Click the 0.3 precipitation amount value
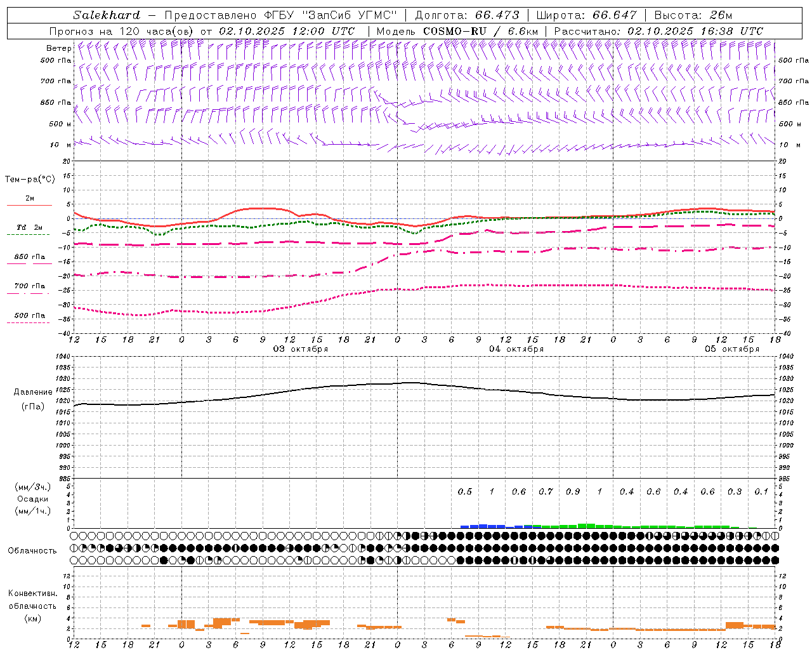This screenshot has height=650, width=812. (735, 492)
